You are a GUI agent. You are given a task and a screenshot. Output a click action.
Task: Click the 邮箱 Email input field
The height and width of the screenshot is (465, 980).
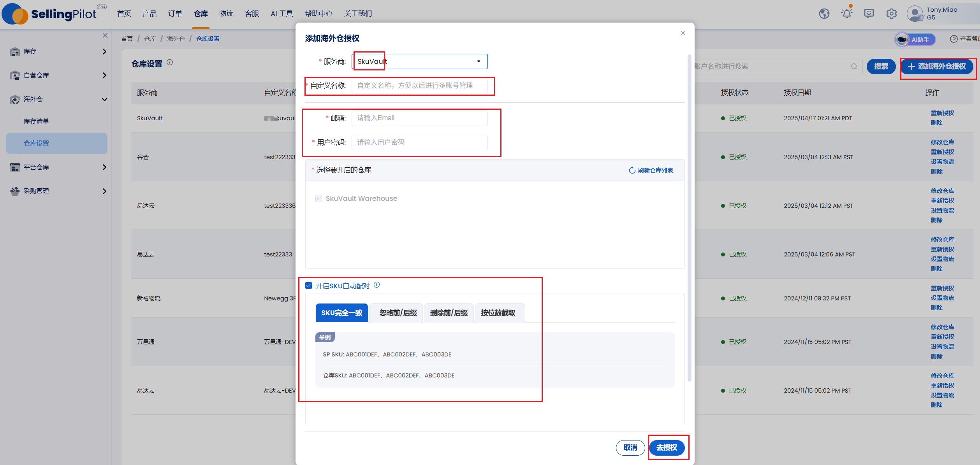(x=420, y=118)
